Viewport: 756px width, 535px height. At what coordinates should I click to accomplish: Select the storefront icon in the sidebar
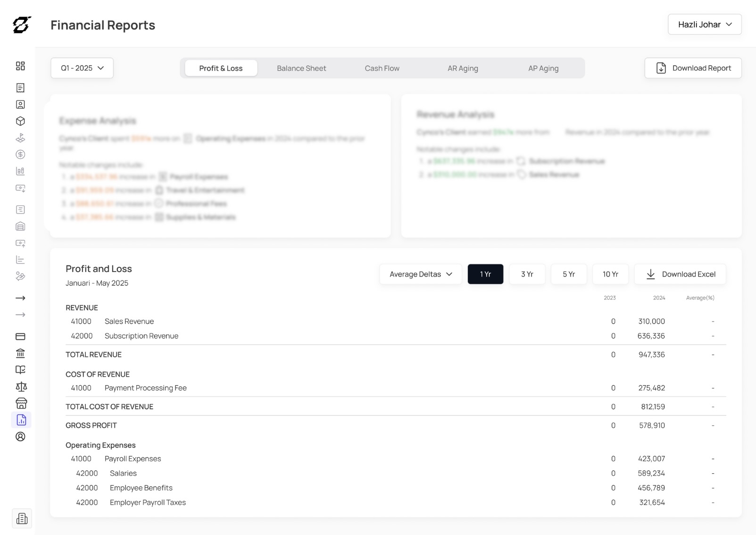21,403
